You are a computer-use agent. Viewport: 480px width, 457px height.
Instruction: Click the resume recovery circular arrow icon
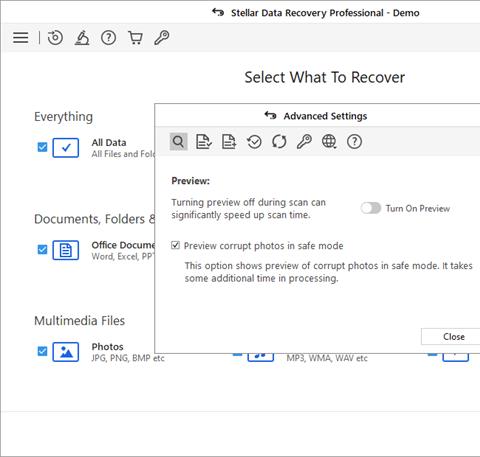click(x=55, y=37)
